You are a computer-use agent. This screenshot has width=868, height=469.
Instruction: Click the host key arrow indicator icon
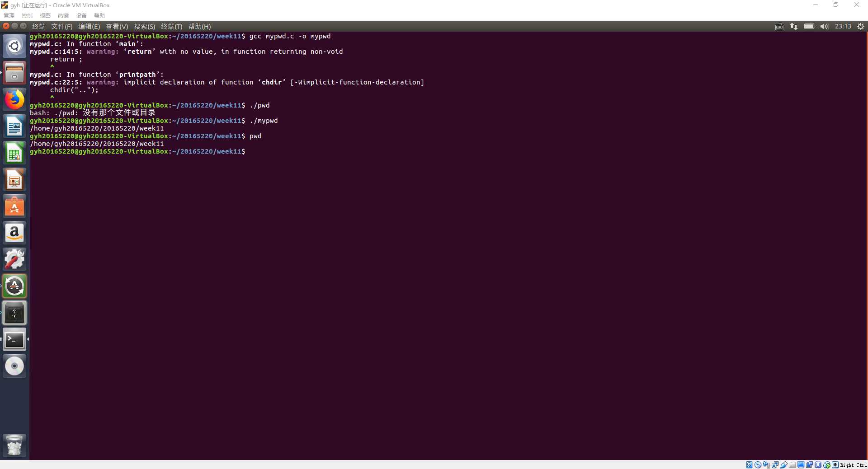tap(835, 464)
